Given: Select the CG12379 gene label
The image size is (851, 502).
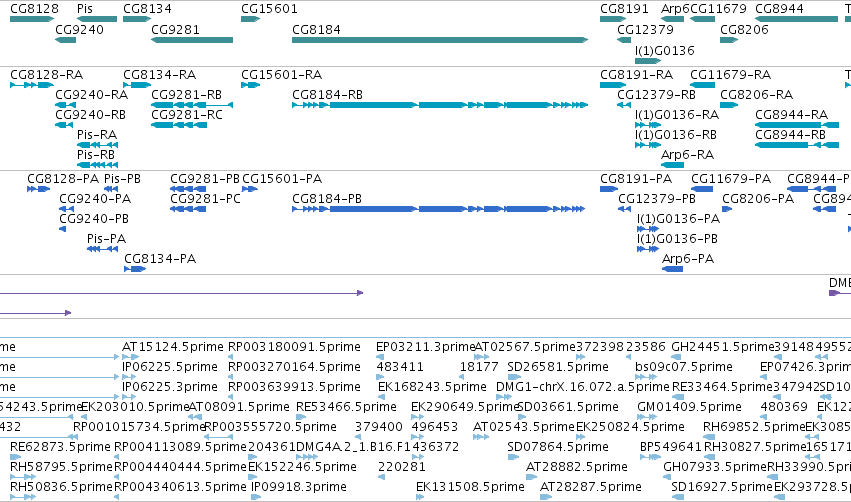Looking at the screenshot, I should (x=645, y=29).
